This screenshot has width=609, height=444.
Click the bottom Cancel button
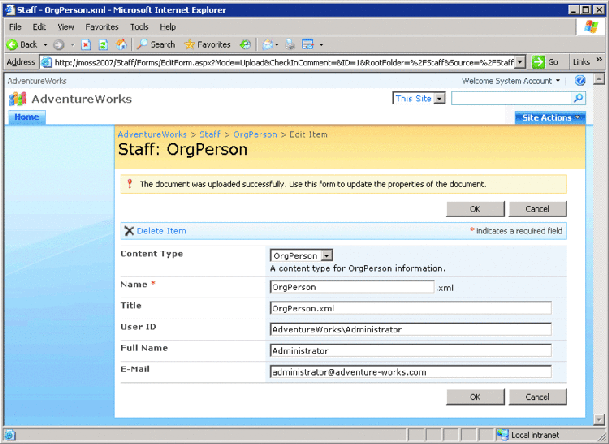[538, 397]
